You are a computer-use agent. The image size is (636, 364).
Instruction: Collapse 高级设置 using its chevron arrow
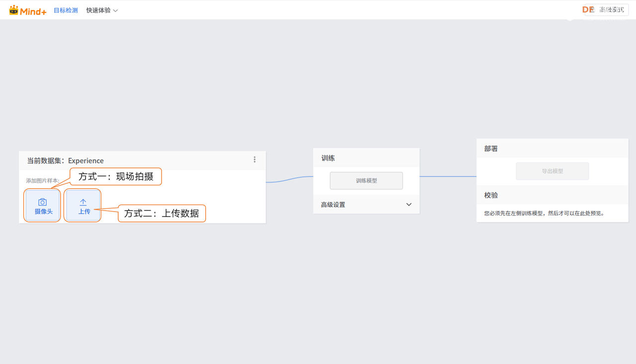click(x=409, y=204)
